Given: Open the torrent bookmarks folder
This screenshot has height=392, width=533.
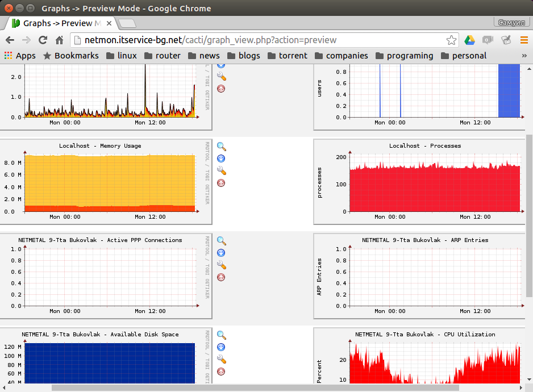Looking at the screenshot, I should 287,56.
